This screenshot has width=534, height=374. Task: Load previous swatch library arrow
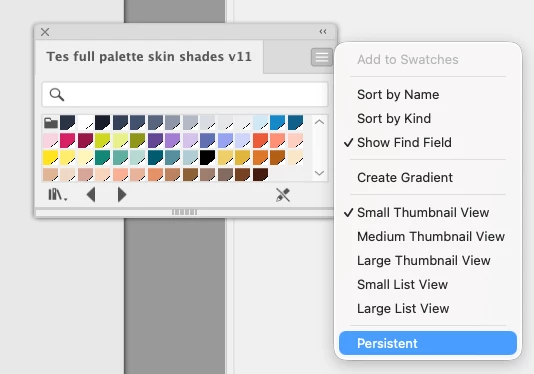(x=91, y=195)
